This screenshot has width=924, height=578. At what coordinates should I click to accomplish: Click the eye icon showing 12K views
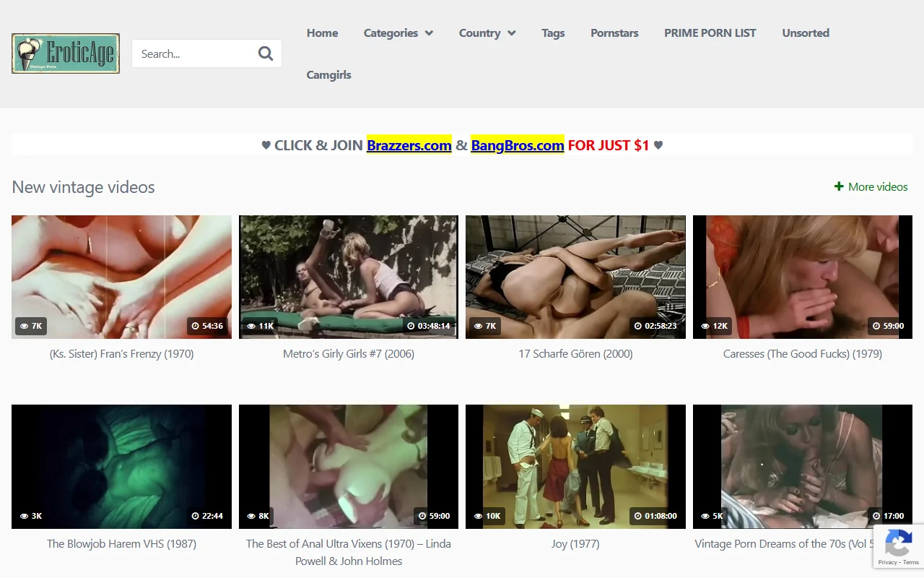click(705, 326)
